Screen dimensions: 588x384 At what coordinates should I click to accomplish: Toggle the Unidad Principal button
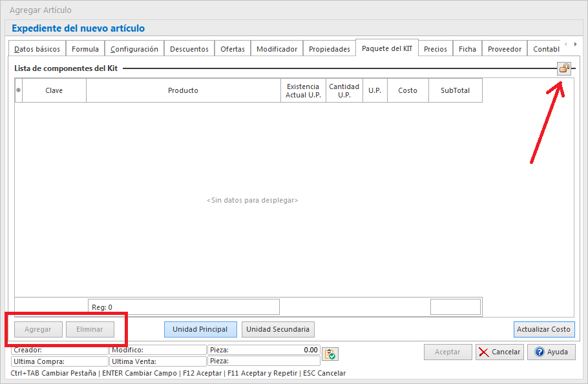coord(200,329)
